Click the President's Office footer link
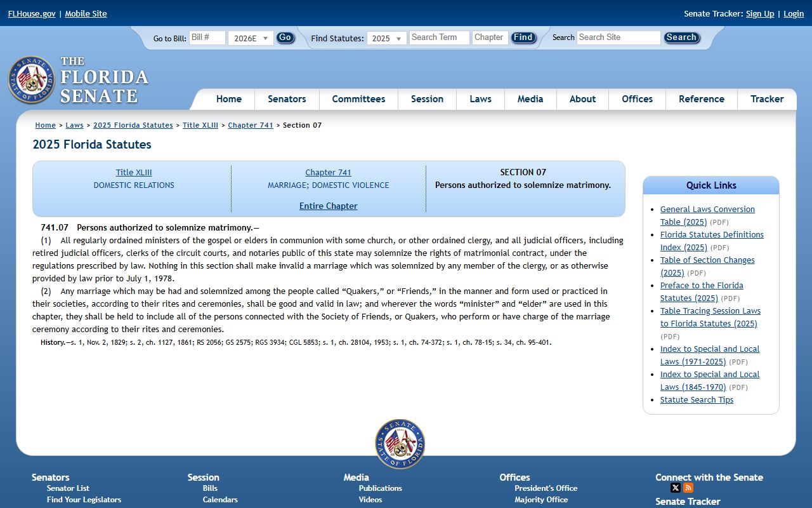812x508 pixels. pos(546,488)
